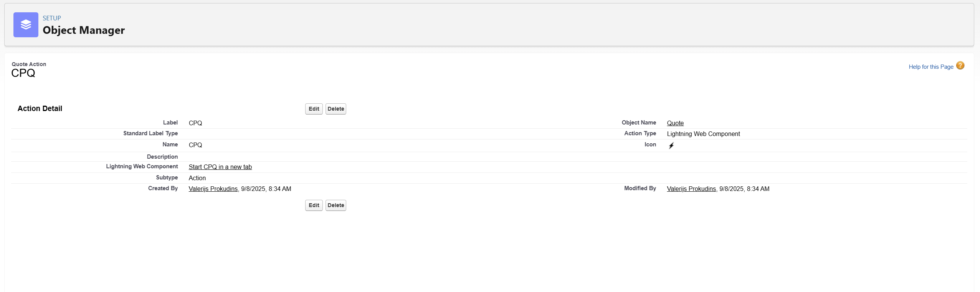This screenshot has width=980, height=292.
Task: Click the large CPQ page title
Action: 23,73
